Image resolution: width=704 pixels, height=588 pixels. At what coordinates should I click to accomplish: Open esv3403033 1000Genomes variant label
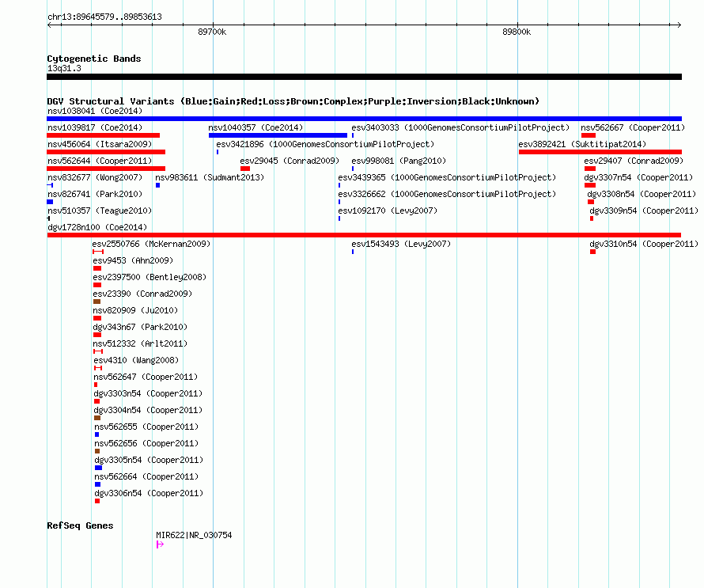point(460,127)
